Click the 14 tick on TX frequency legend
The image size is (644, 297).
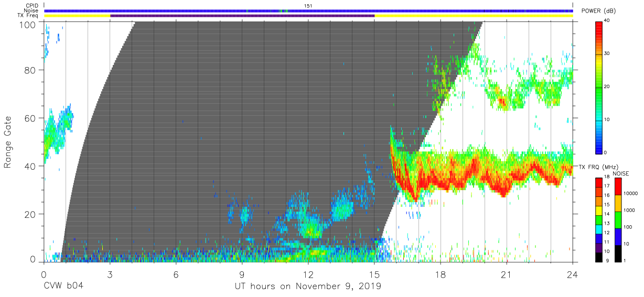pos(606,215)
